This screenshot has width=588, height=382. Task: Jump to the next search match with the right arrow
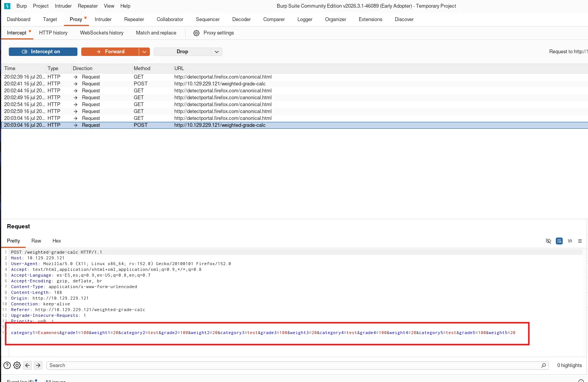pos(38,366)
